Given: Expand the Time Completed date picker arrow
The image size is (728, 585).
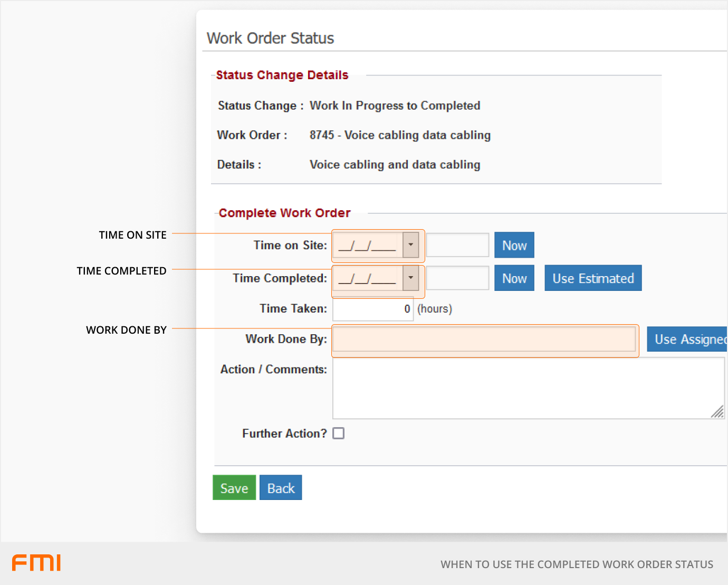Looking at the screenshot, I should coord(410,278).
